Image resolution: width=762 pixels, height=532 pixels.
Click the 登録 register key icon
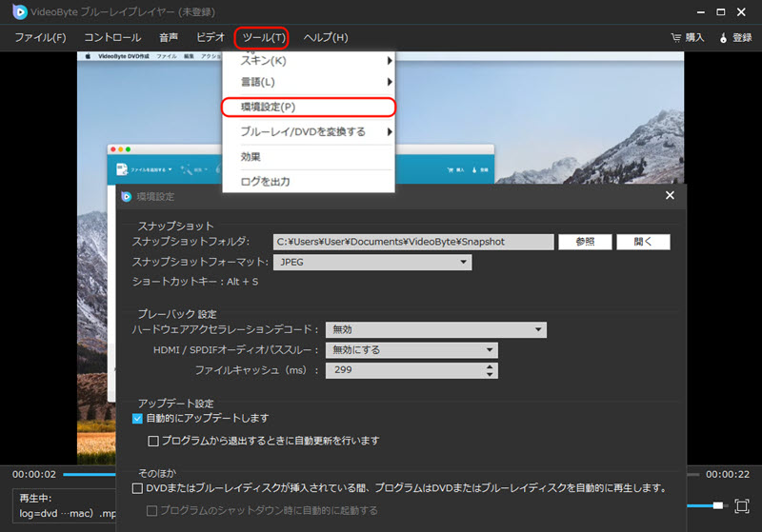(723, 38)
